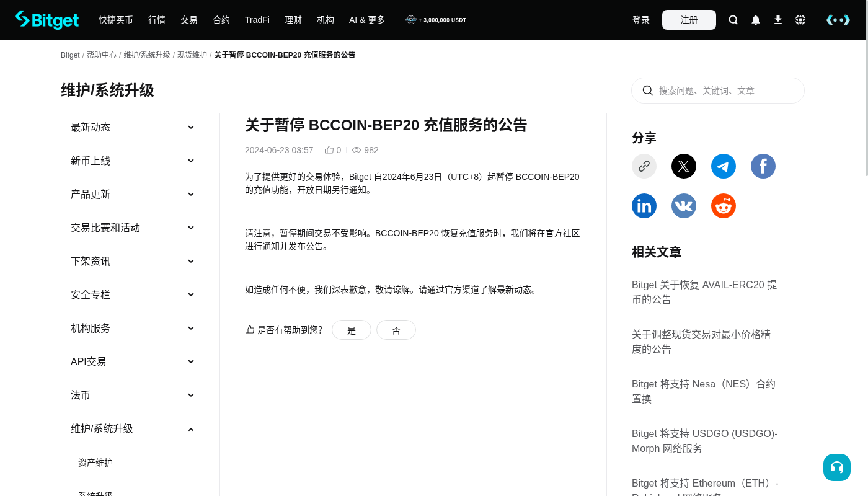Answer 是 to the helpful question
Viewport: 868px width, 496px height.
pos(352,330)
